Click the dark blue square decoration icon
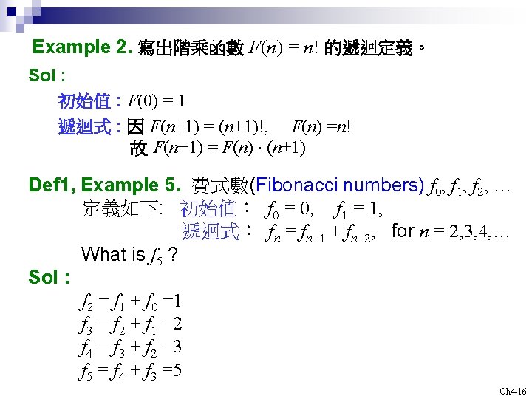 click(x=12, y=12)
